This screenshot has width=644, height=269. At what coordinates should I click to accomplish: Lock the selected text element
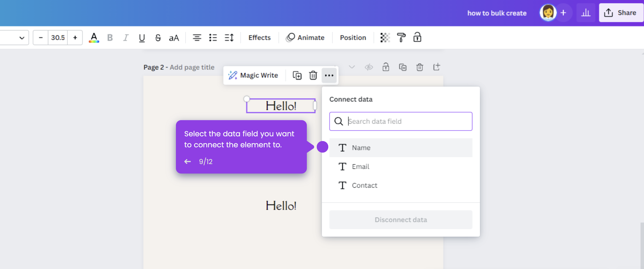[x=417, y=37]
